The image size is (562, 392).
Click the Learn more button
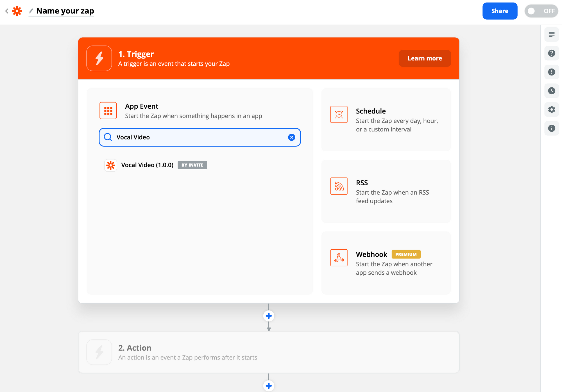click(425, 58)
